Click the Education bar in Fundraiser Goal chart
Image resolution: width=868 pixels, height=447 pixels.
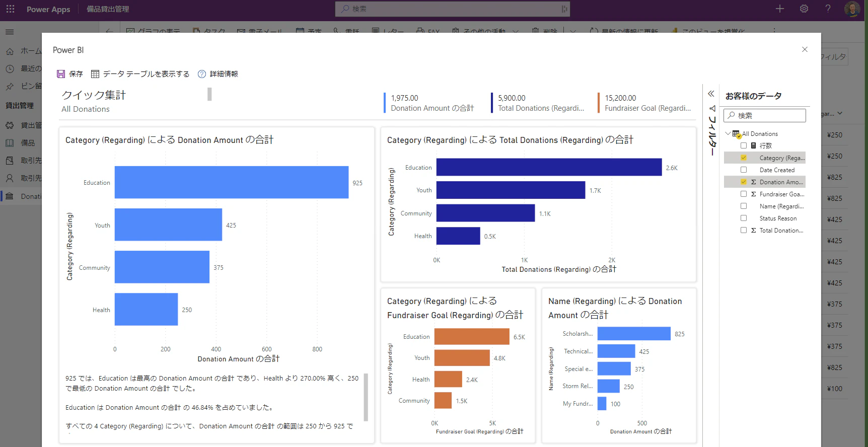pyautogui.click(x=472, y=337)
